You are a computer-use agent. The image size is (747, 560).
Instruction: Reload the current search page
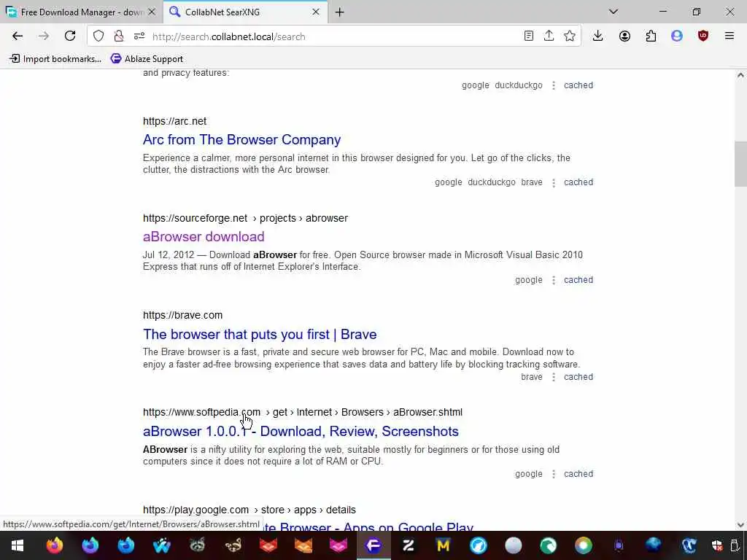tap(70, 36)
